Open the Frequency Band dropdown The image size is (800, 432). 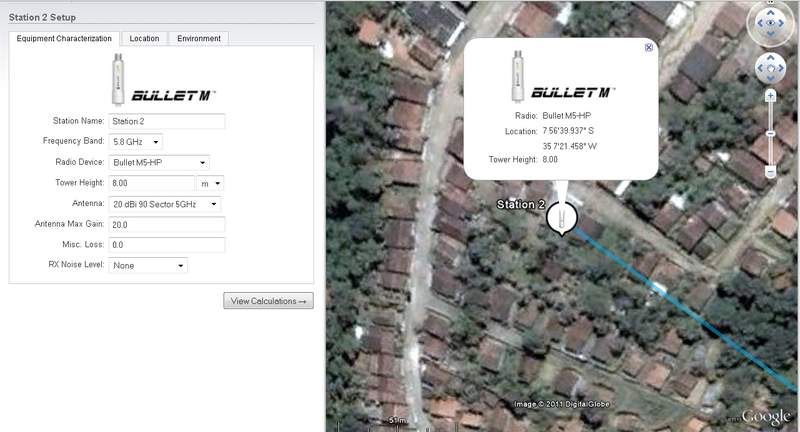point(136,142)
